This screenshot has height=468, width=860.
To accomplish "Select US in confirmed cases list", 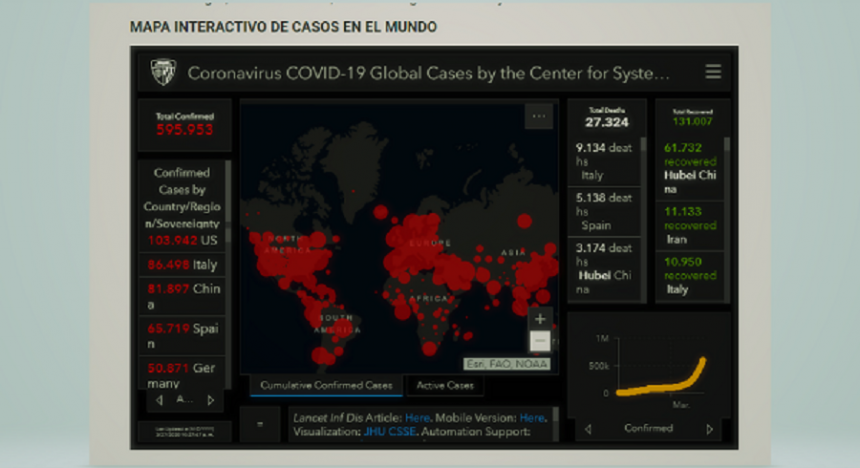I will (182, 240).
